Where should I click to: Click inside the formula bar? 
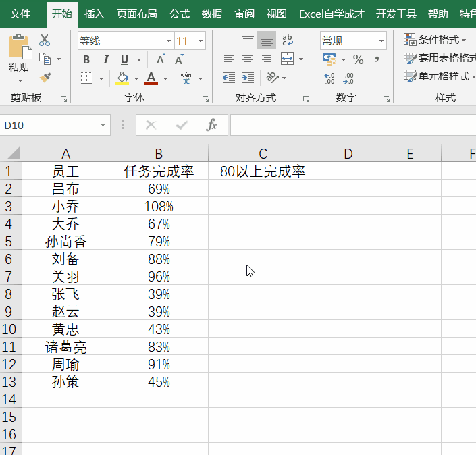353,125
